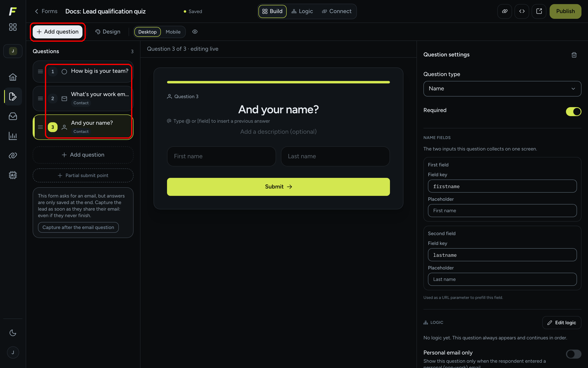
Task: Click dashed Add question below list
Action: (83, 155)
